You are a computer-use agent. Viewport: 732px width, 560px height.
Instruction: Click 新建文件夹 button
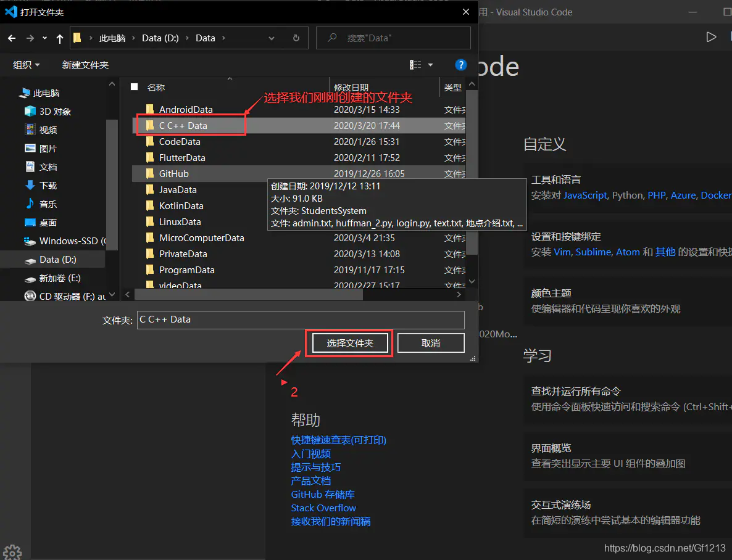[x=85, y=65]
